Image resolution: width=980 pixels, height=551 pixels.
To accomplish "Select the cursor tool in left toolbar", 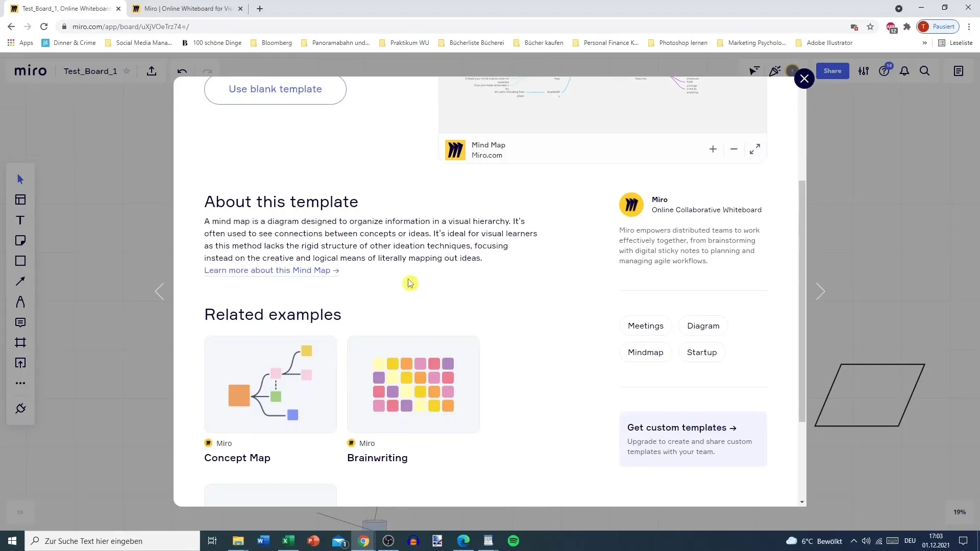I will [x=20, y=179].
